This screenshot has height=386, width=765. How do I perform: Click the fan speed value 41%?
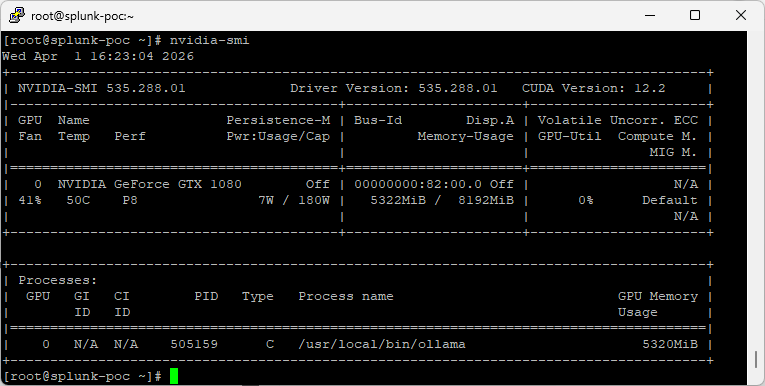click(x=30, y=200)
